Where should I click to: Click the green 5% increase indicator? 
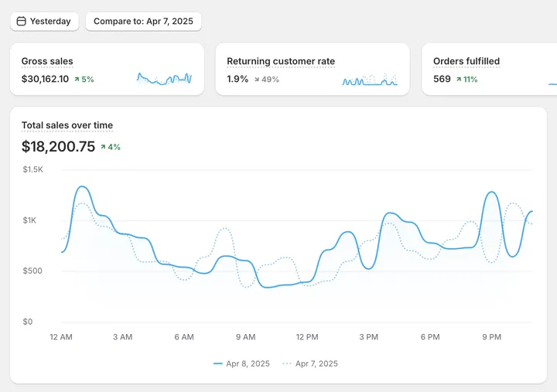(x=84, y=79)
